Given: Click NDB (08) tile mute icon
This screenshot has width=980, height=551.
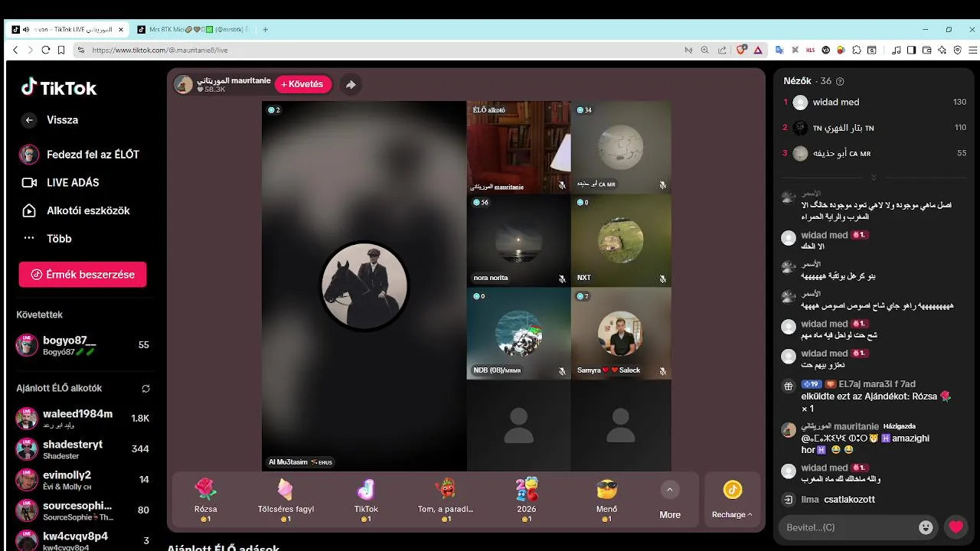Looking at the screenshot, I should [562, 371].
